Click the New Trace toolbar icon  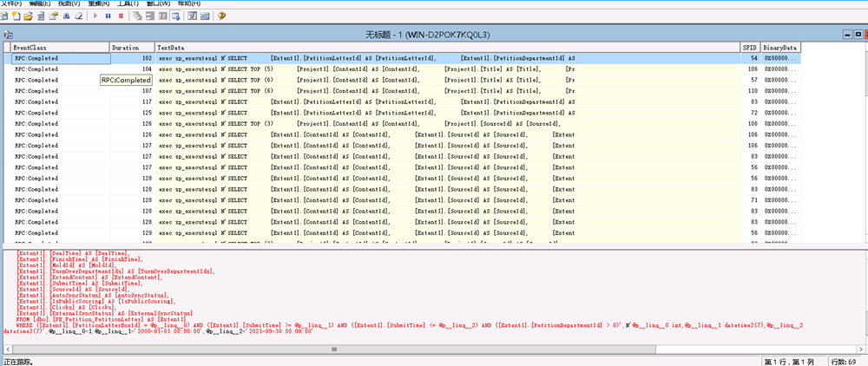6,16
